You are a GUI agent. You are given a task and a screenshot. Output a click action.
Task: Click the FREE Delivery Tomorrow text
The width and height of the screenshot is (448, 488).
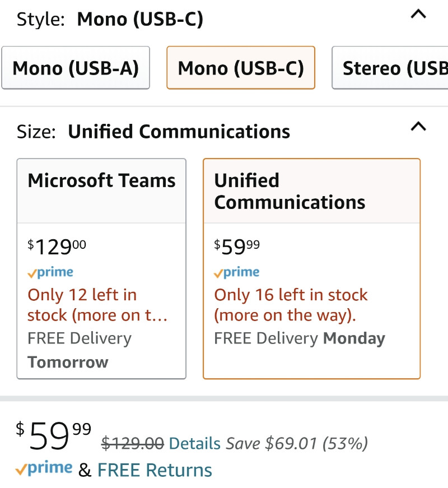80,350
